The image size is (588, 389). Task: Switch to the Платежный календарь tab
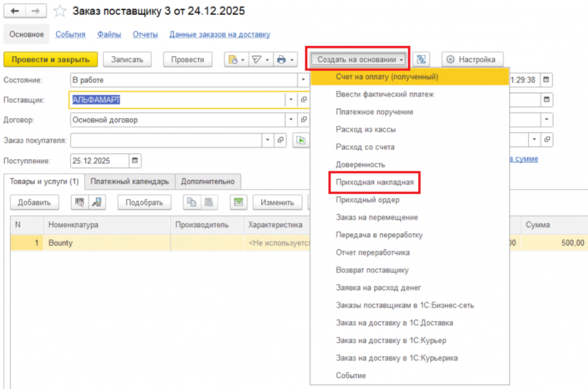130,182
